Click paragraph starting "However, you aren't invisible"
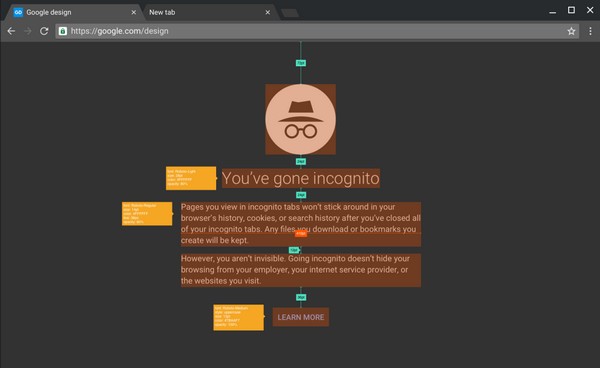The height and width of the screenshot is (368, 600). click(x=301, y=270)
